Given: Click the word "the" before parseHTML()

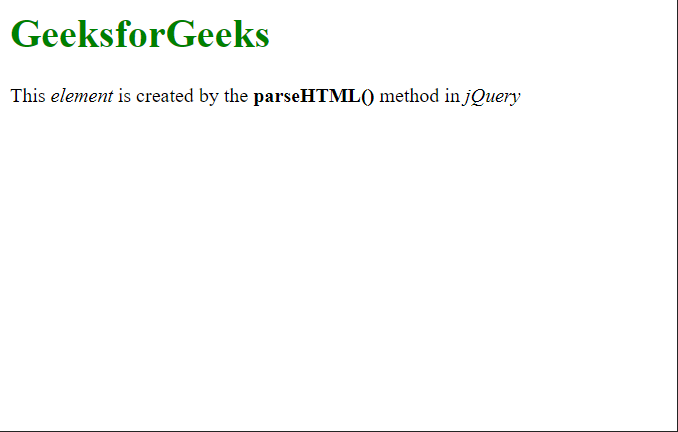Looking at the screenshot, I should click(x=236, y=96).
